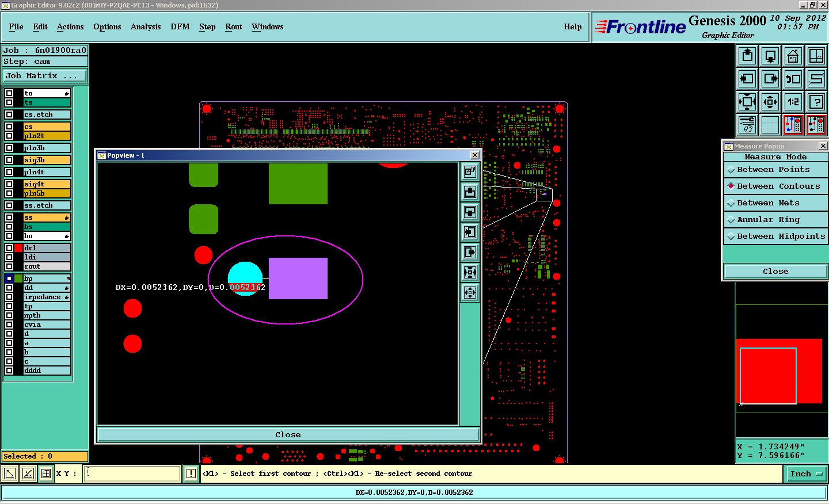Click the 1:2 scale icon
Image resolution: width=829 pixels, height=504 pixels.
(x=793, y=102)
